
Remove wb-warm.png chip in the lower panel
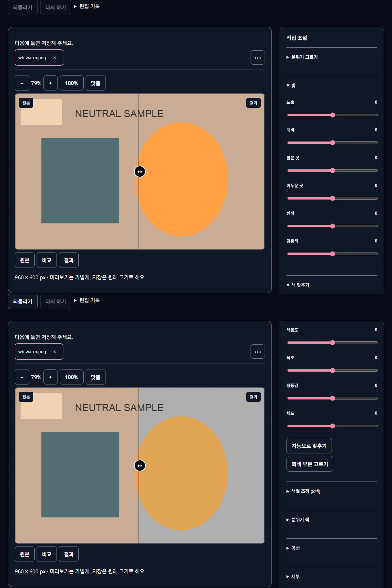(x=55, y=352)
